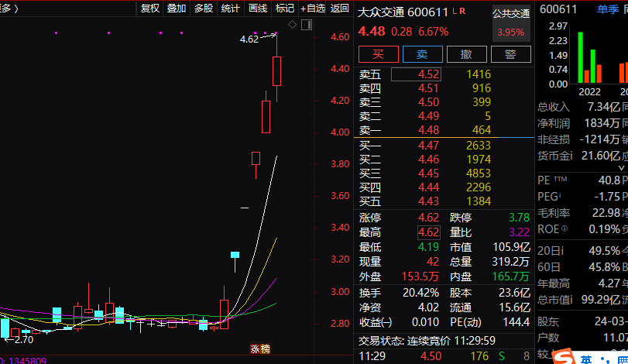Viewport: 628px width, 364px height.
Task: Click the 换手 value 20.42%
Action: pyautogui.click(x=420, y=293)
